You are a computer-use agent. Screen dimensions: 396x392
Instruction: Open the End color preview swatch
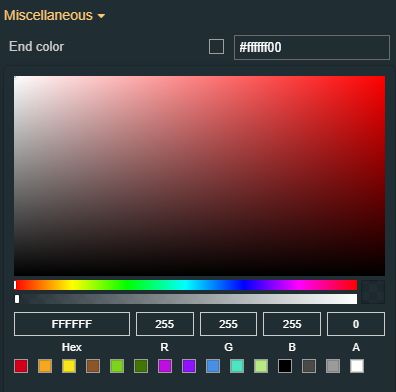tap(216, 47)
